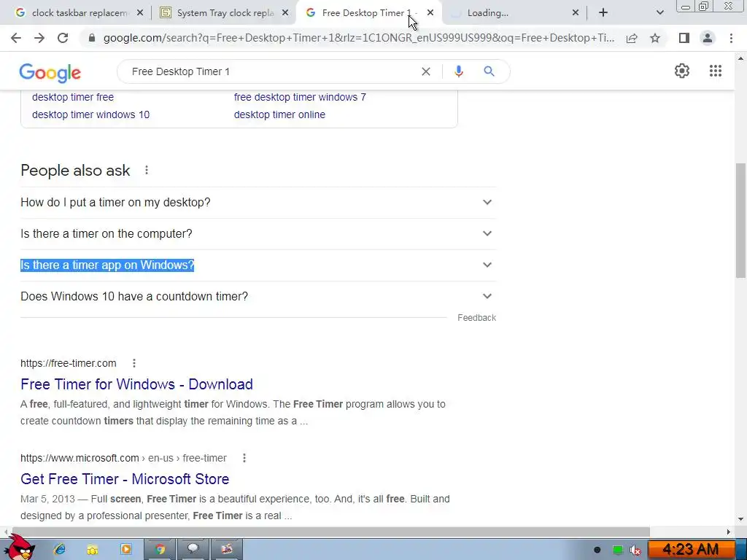Screen dimensions: 747x560
Task: Expand 'Is there a timer app on Windows?'
Action: pyautogui.click(x=258, y=265)
